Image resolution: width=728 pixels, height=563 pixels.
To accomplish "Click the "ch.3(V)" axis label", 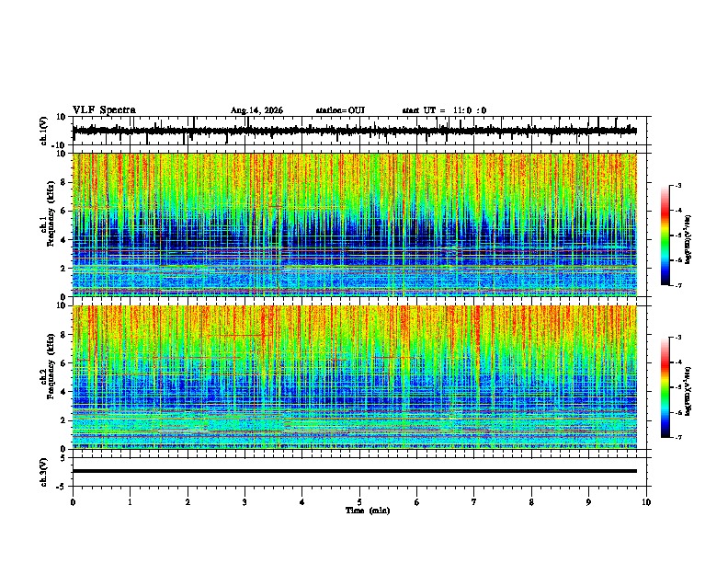I will (44, 472).
